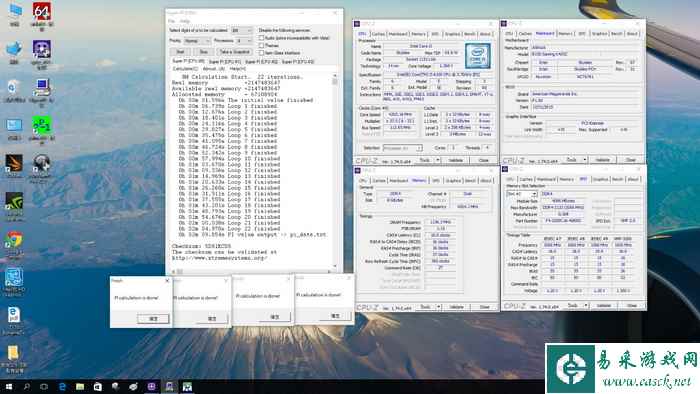This screenshot has width=700, height=394.
Task: Open the orange streak 3DMark desktop shortcut
Action: [x=14, y=164]
